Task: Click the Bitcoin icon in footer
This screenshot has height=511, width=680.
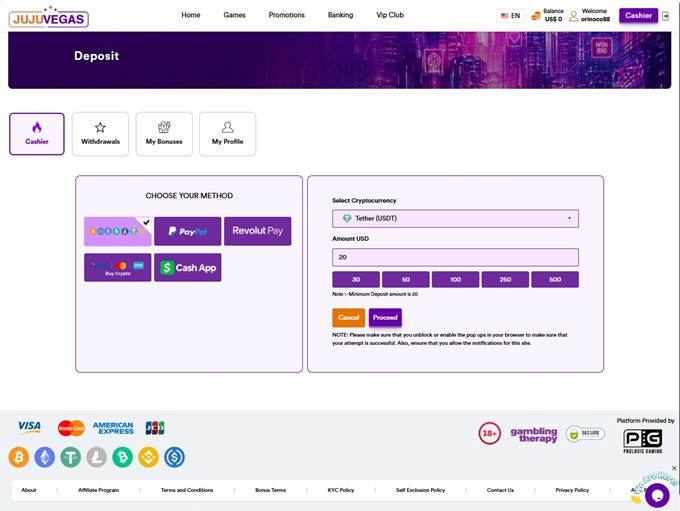Action: (19, 457)
